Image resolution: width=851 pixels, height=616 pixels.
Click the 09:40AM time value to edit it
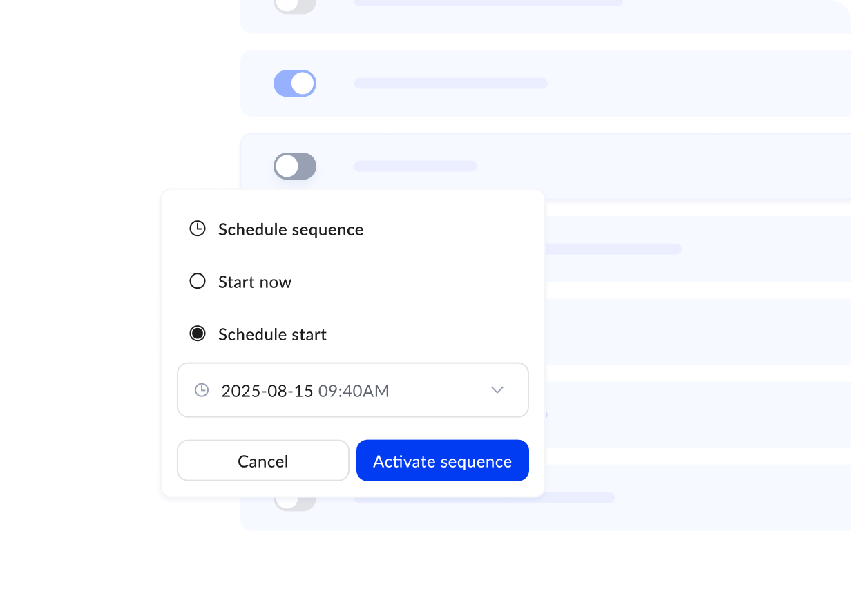point(354,390)
